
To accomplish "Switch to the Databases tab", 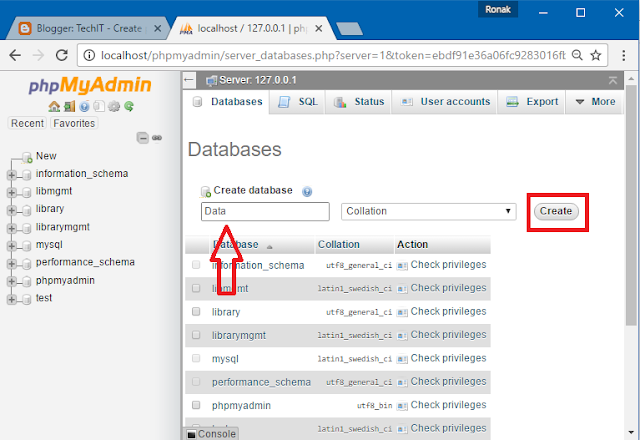I will [227, 102].
